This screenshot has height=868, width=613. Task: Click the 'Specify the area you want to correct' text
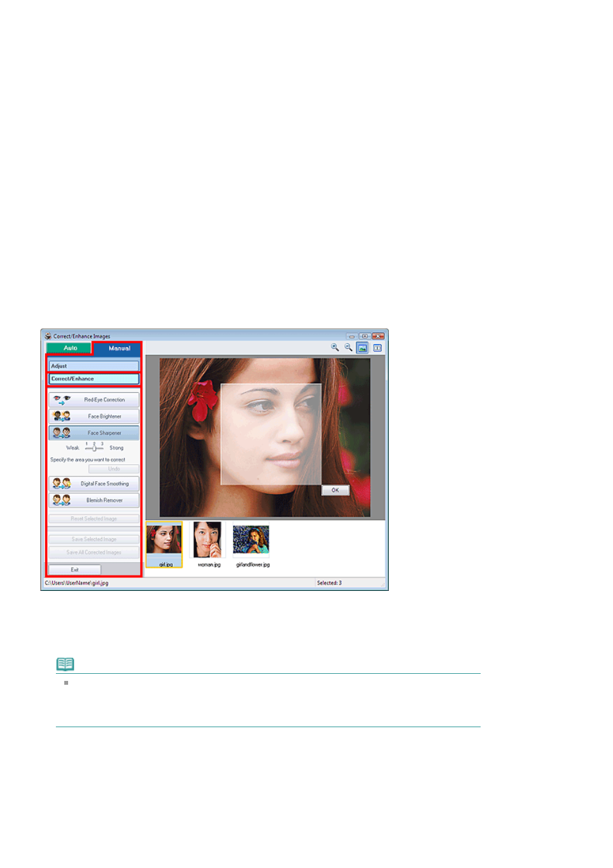click(88, 460)
